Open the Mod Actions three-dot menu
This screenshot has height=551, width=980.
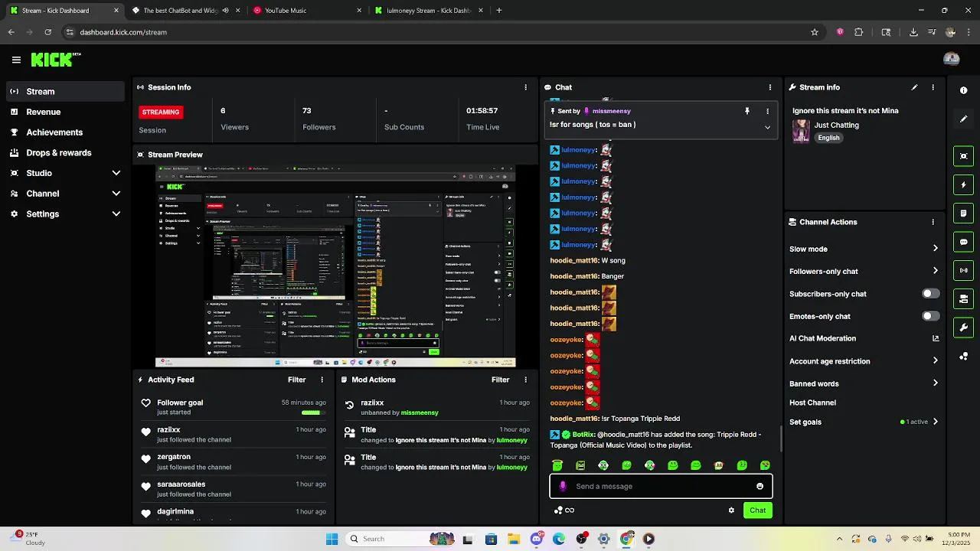click(x=525, y=380)
